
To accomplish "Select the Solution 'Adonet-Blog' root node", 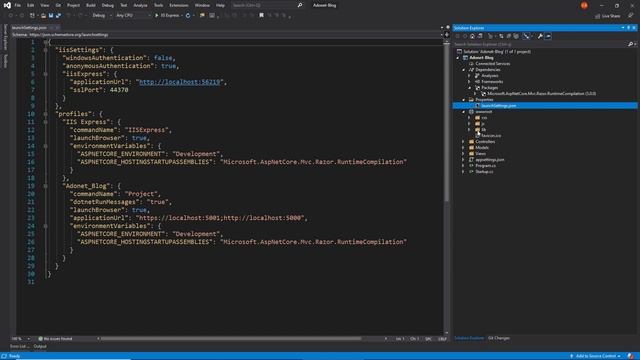I will click(493, 51).
